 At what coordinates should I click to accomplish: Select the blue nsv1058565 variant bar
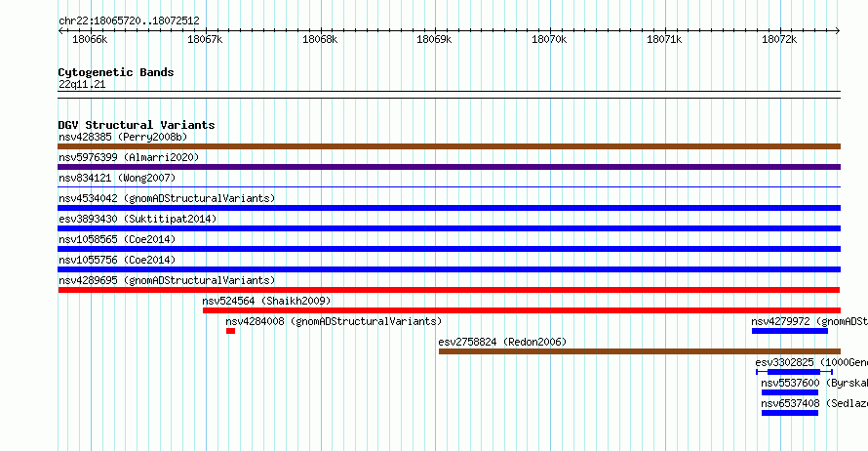(449, 249)
